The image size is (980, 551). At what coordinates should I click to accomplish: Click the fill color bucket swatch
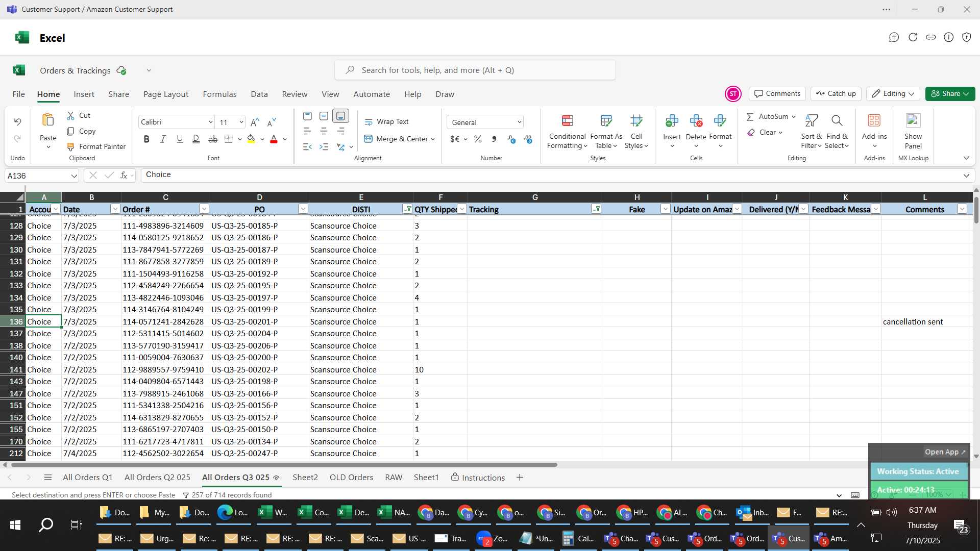click(x=251, y=139)
